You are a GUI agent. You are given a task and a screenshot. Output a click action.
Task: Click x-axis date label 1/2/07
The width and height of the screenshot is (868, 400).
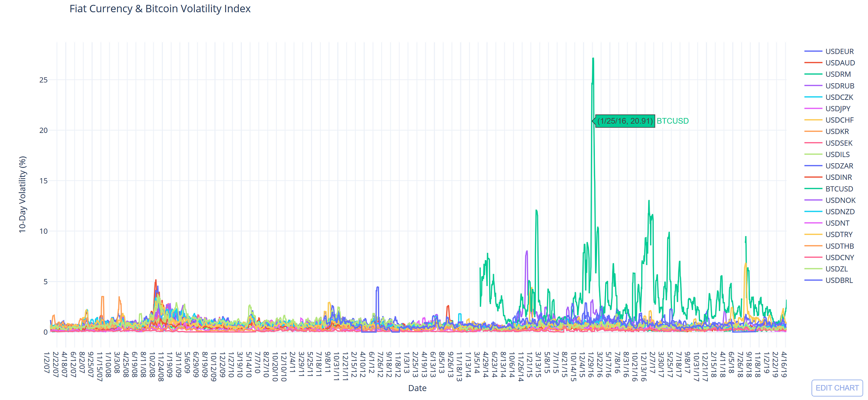click(47, 362)
